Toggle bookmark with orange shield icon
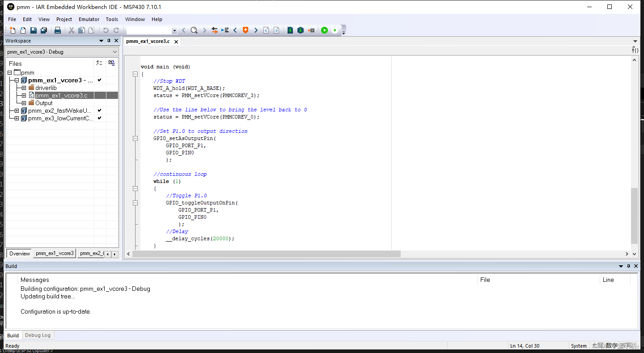The height and width of the screenshot is (353, 644). point(246,30)
